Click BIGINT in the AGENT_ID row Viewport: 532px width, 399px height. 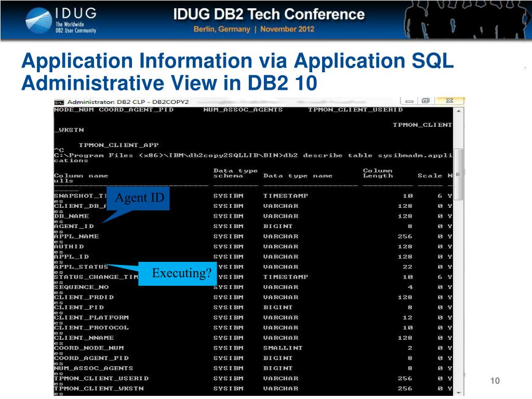(x=278, y=227)
